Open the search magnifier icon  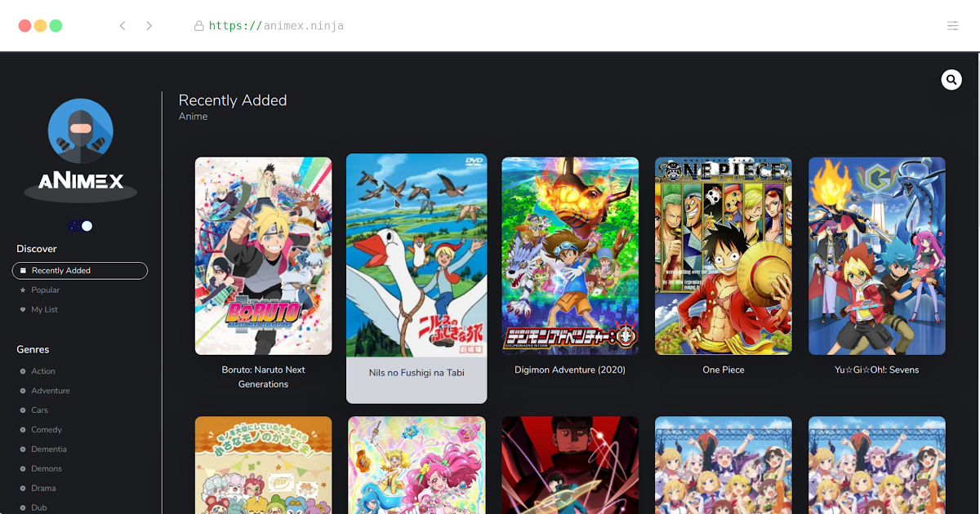(x=951, y=79)
